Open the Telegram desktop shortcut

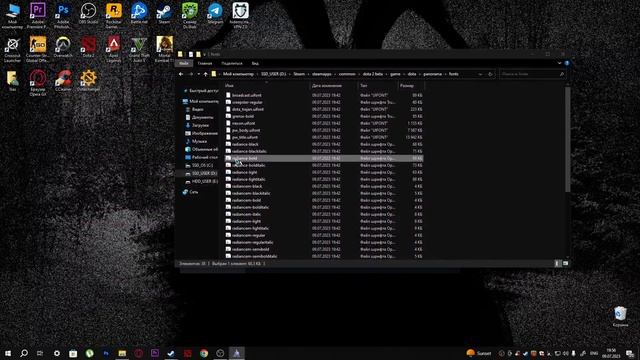215,13
